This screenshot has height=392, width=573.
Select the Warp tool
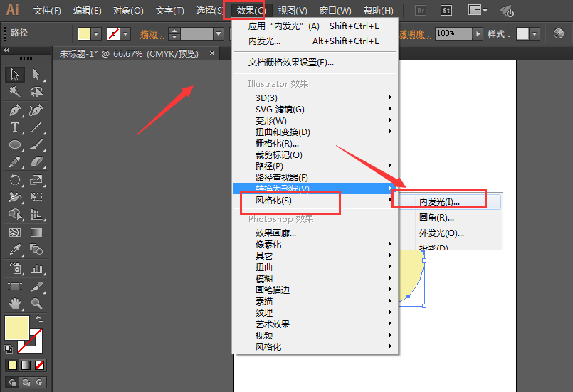point(15,197)
